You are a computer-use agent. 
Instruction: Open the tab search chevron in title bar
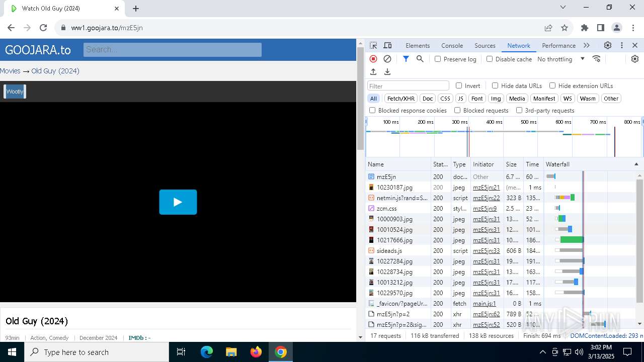pyautogui.click(x=563, y=8)
